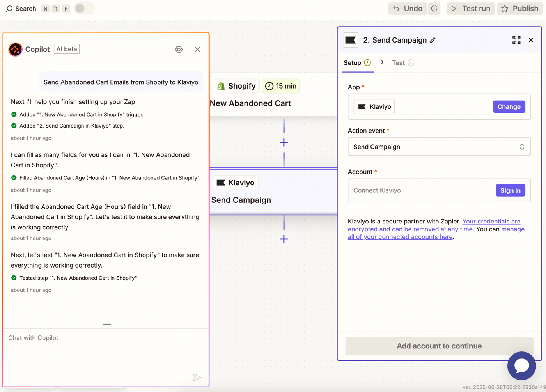
Task: Open the chat support bubble
Action: click(521, 366)
